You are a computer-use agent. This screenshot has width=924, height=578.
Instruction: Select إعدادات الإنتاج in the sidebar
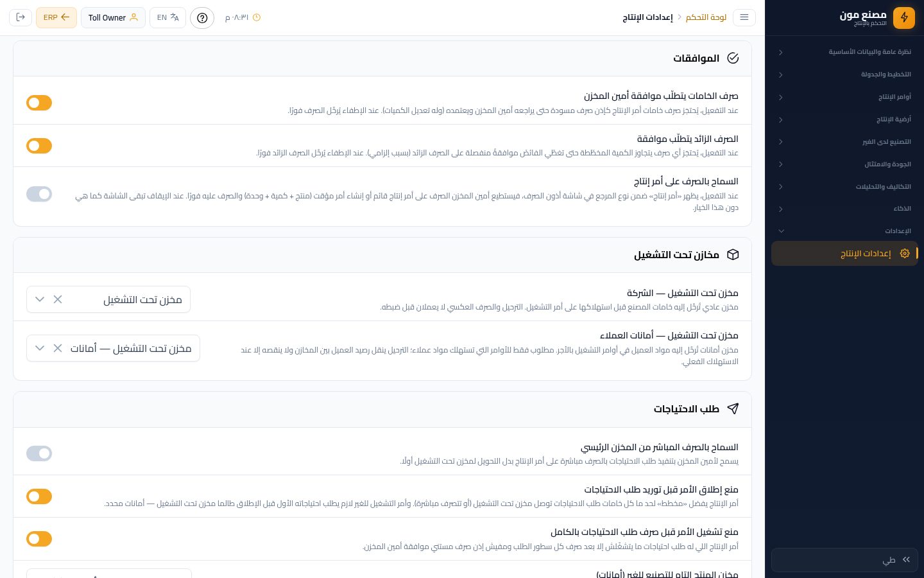click(844, 254)
